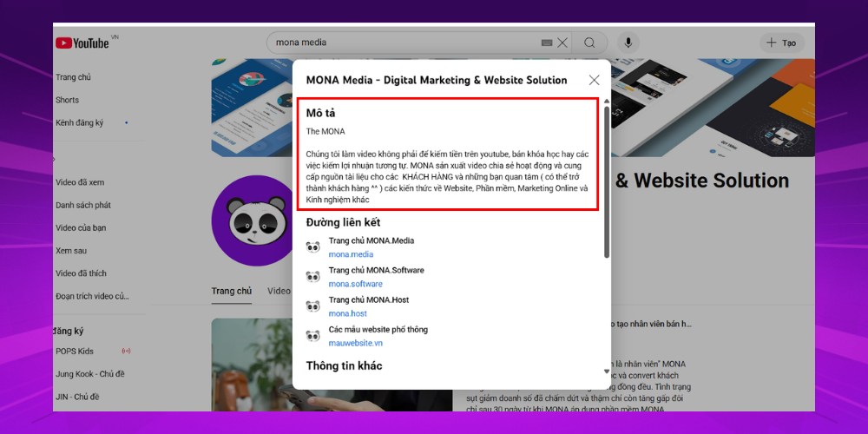
Task: Select the channel's Trang chủ tab
Action: 232,291
